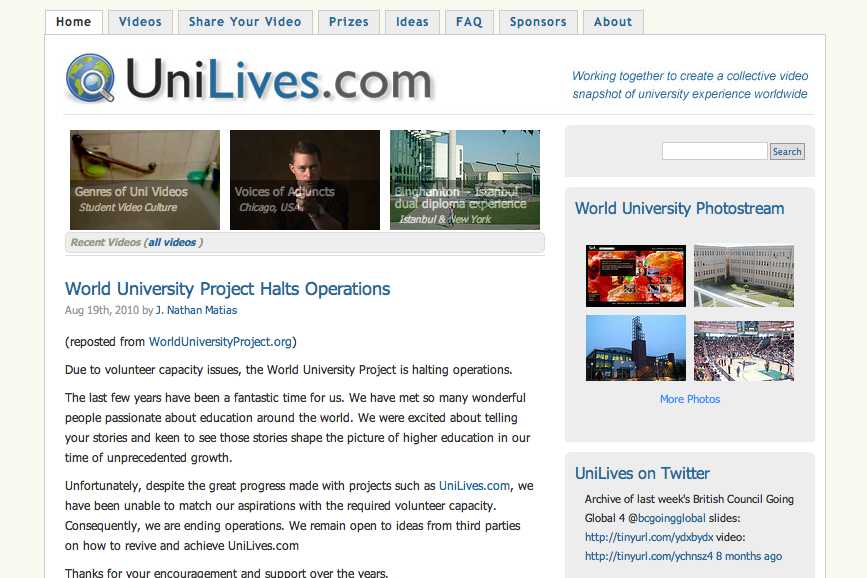Visit the WorldUniversityProject.org link
This screenshot has width=867, height=578.
click(x=220, y=342)
